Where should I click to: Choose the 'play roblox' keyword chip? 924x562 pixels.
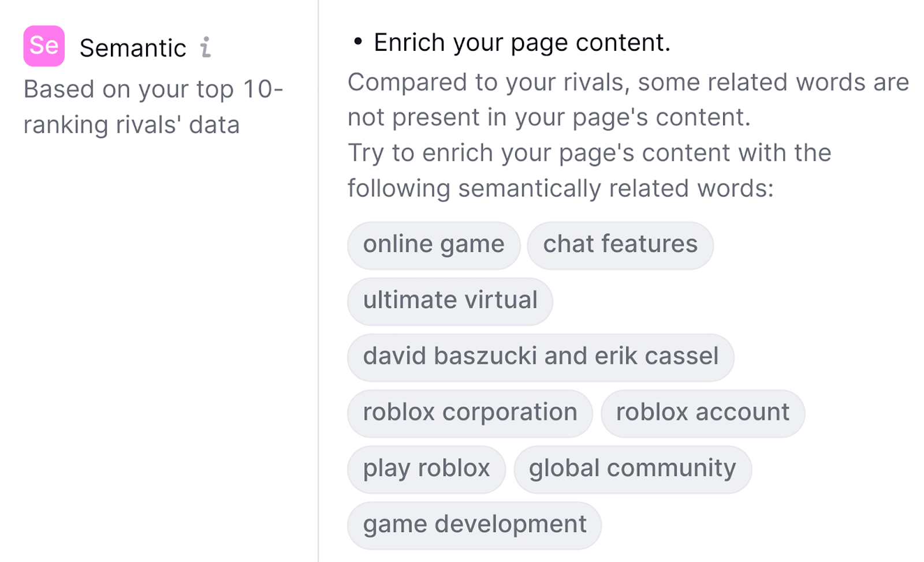426,469
